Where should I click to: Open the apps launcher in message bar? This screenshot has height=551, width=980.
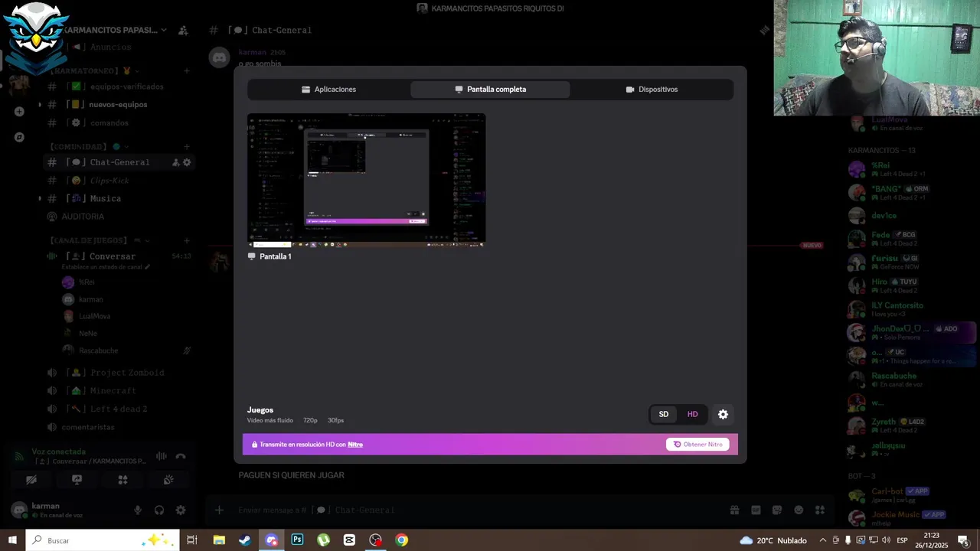(x=820, y=510)
